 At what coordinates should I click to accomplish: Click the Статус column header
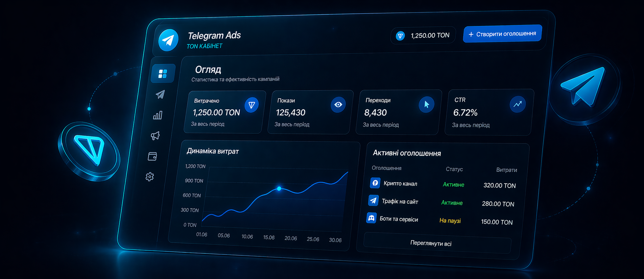click(454, 169)
